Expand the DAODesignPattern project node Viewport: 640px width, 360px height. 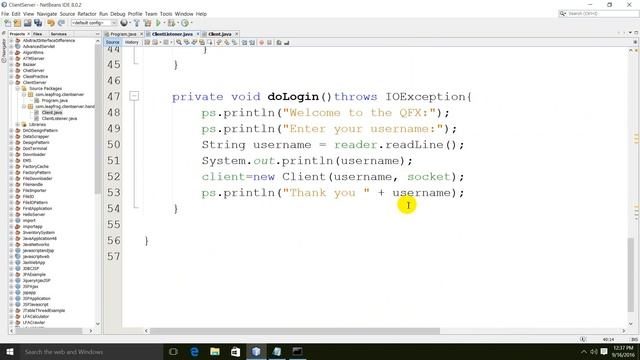(11, 131)
